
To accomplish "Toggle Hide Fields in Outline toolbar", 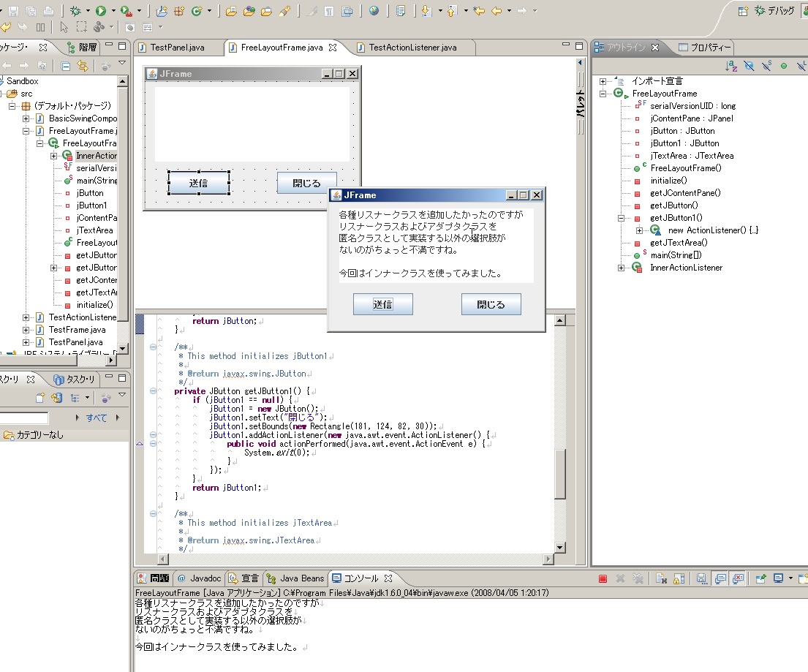I will point(748,67).
